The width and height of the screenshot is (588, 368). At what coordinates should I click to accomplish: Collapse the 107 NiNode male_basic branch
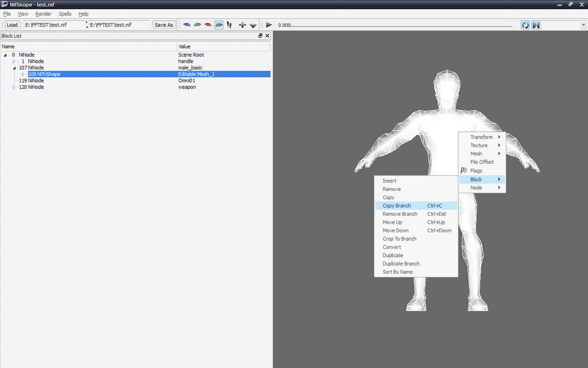click(x=14, y=68)
